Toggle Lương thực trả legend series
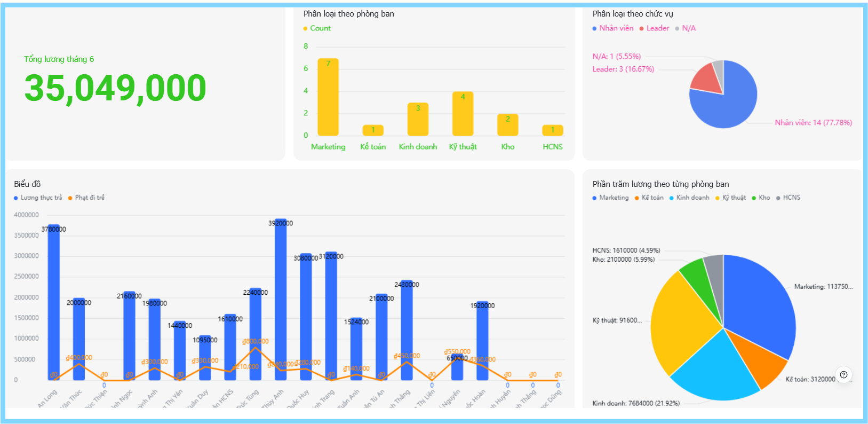 (x=38, y=198)
